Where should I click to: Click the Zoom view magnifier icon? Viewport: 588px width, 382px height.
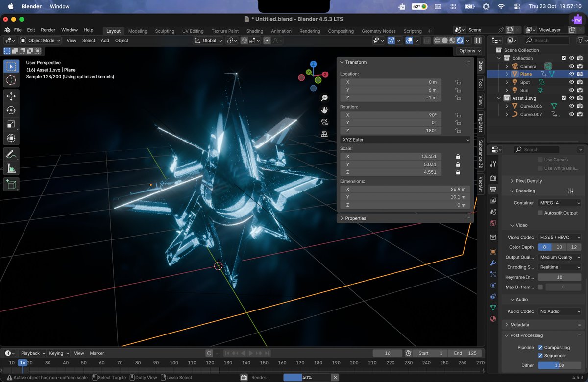(324, 98)
